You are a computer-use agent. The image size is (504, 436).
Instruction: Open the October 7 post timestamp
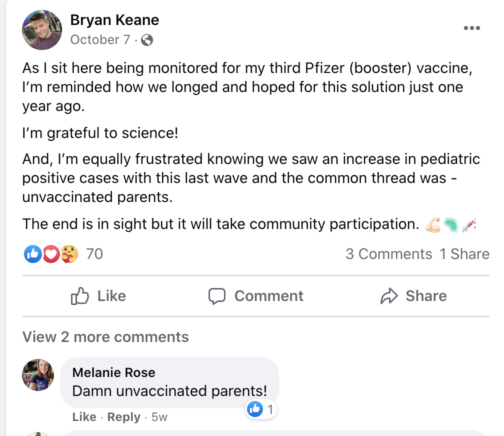100,40
